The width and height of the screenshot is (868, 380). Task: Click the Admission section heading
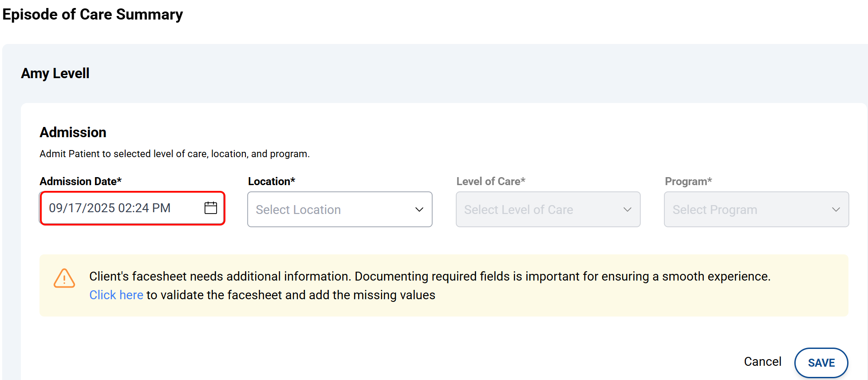point(73,132)
